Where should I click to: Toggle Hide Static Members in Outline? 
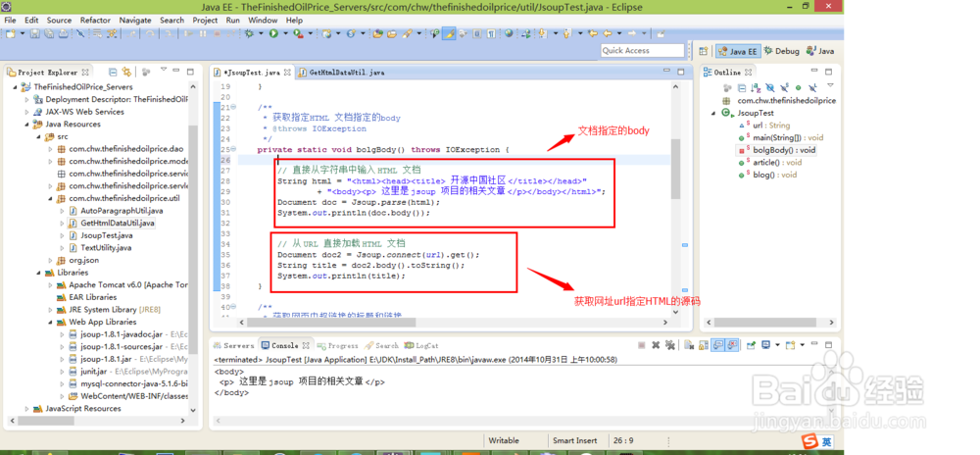click(x=784, y=88)
